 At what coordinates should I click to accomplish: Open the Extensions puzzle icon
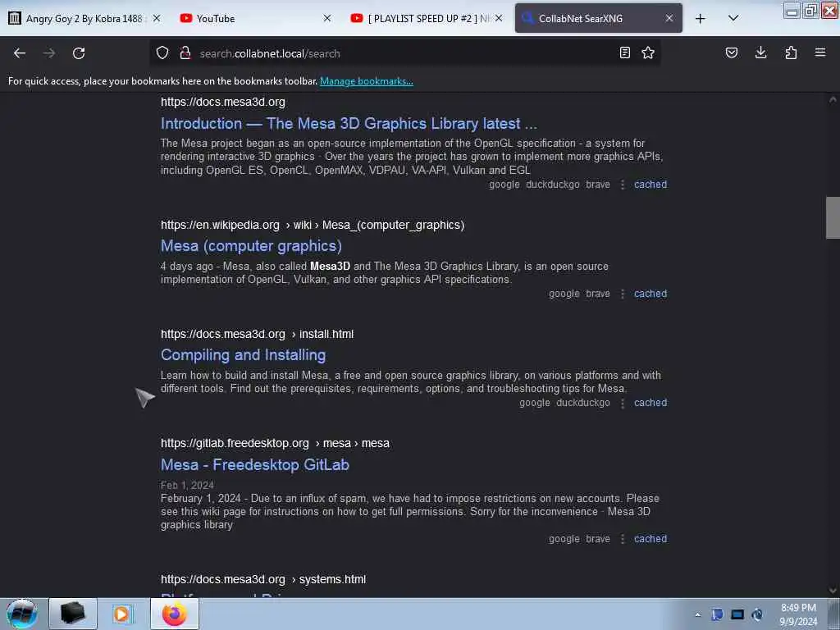click(x=791, y=52)
